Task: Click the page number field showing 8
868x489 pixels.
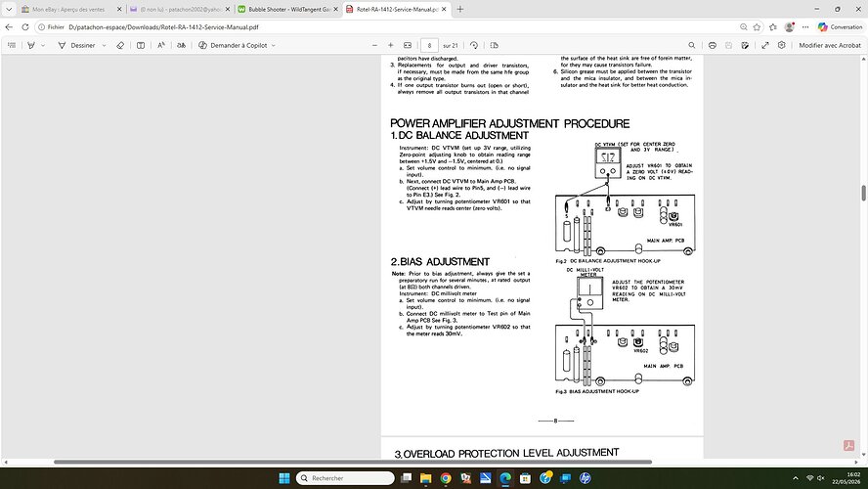Action: pyautogui.click(x=429, y=45)
